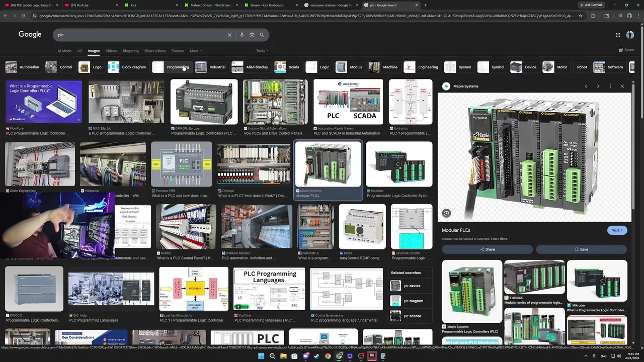Switch to the AI Mode tab

tap(64, 51)
